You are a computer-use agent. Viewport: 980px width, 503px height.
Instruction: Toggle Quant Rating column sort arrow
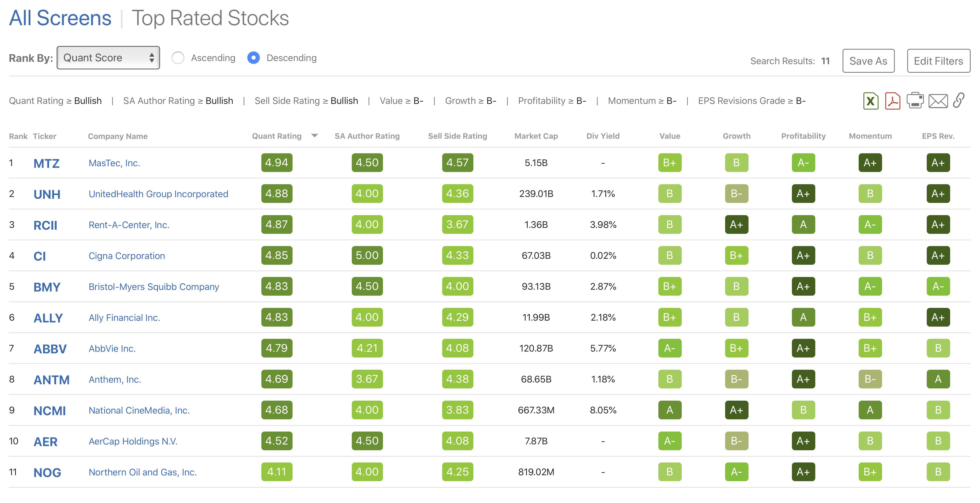(314, 136)
